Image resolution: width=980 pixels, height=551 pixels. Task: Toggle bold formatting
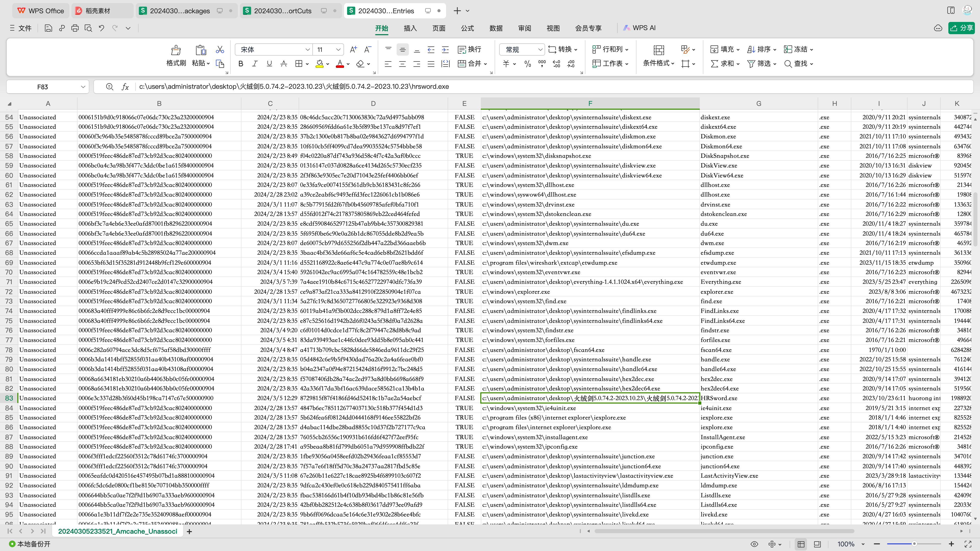(240, 64)
